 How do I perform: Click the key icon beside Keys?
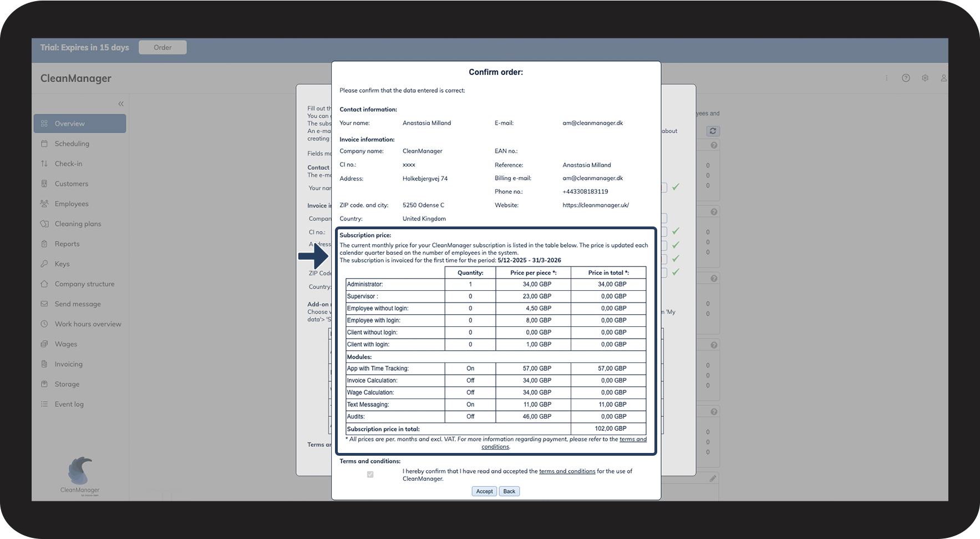point(44,264)
